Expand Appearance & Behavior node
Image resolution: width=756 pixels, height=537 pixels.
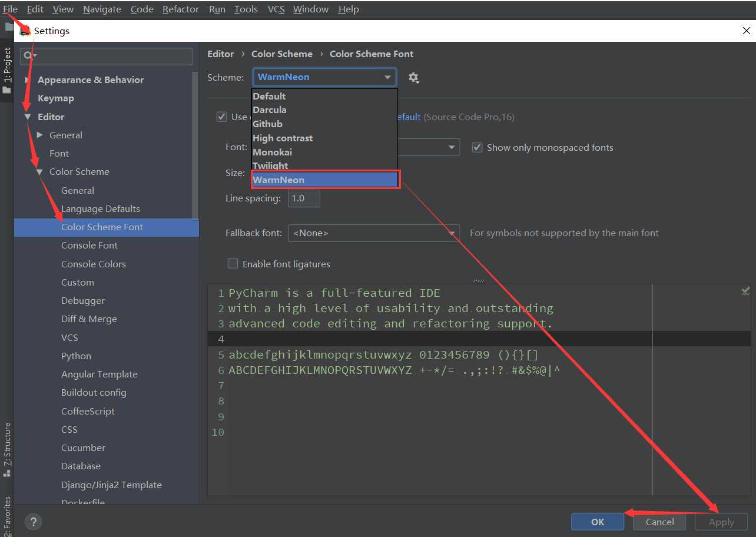pyautogui.click(x=28, y=80)
